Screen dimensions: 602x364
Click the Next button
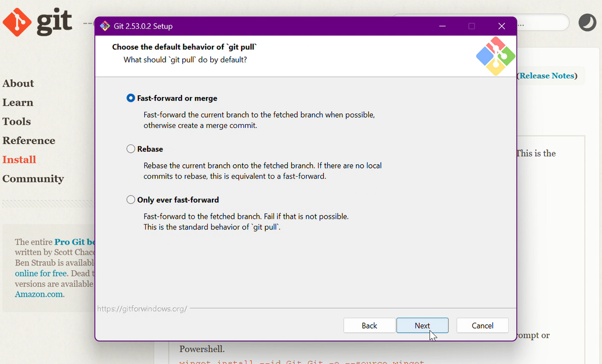point(422,326)
